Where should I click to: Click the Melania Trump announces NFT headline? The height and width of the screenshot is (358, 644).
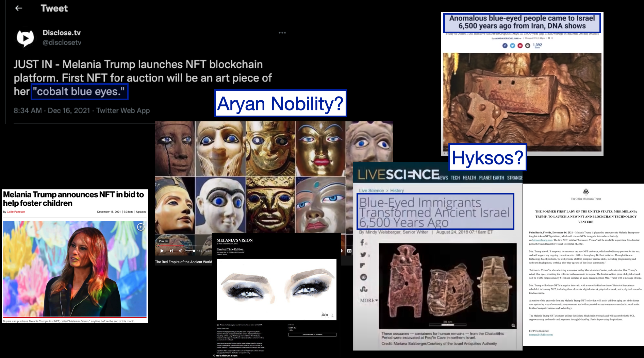click(73, 199)
